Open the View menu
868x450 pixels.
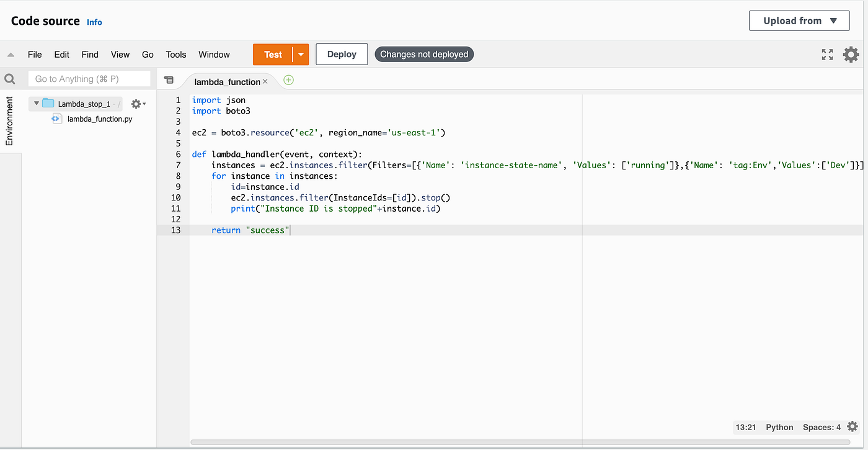coord(120,55)
